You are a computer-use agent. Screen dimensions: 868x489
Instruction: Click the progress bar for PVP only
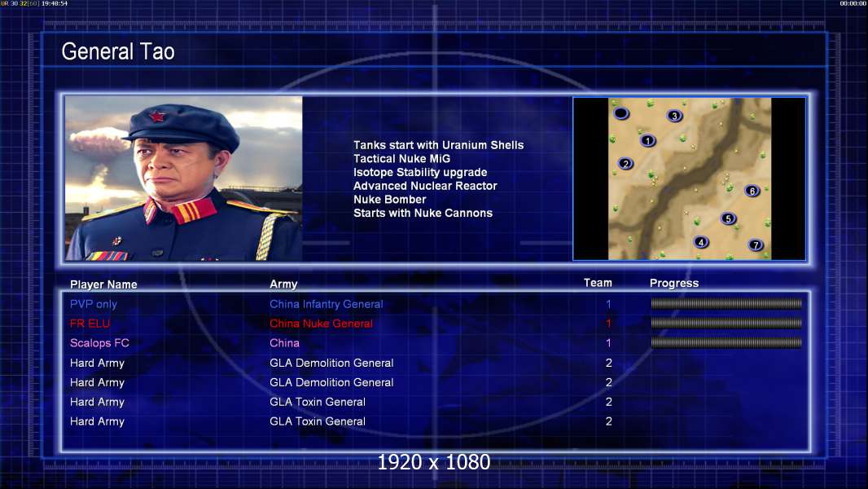click(x=726, y=303)
